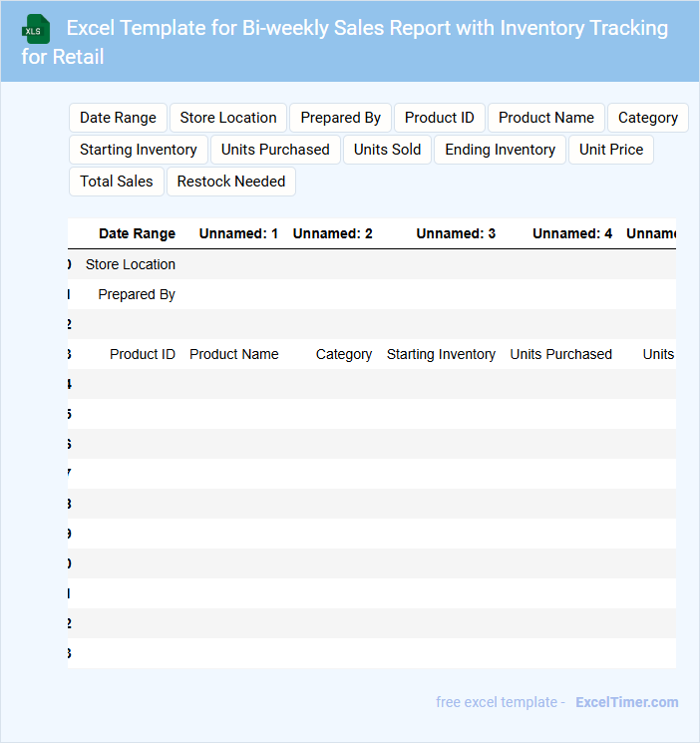Select the Store Location table cell
The width and height of the screenshot is (700, 743).
(x=131, y=264)
